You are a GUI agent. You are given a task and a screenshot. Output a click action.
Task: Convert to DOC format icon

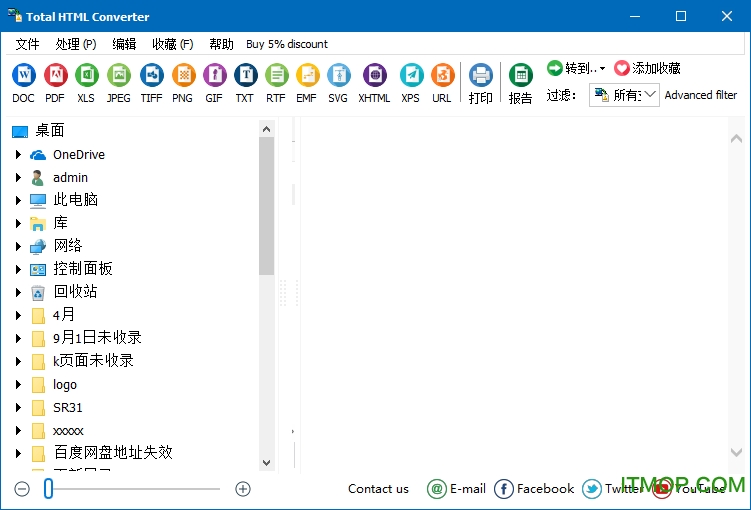tap(23, 76)
